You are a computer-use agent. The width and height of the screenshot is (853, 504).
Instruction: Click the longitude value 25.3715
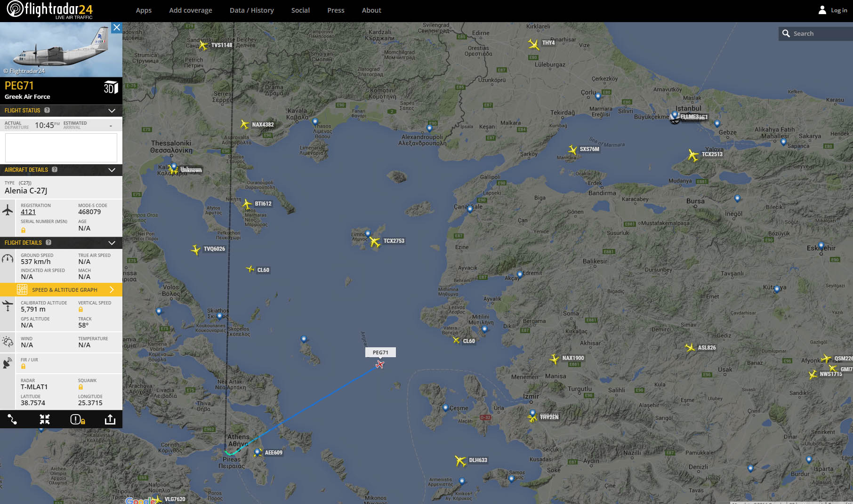click(x=90, y=403)
